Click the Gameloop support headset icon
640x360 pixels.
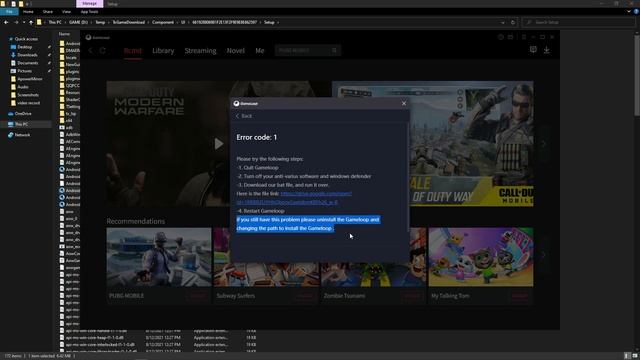(x=501, y=37)
